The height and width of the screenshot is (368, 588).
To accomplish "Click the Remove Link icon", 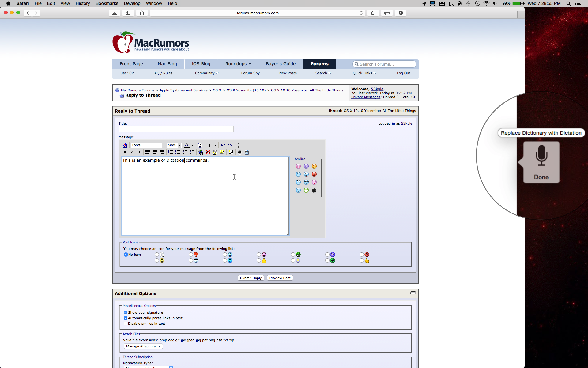I will [208, 152].
